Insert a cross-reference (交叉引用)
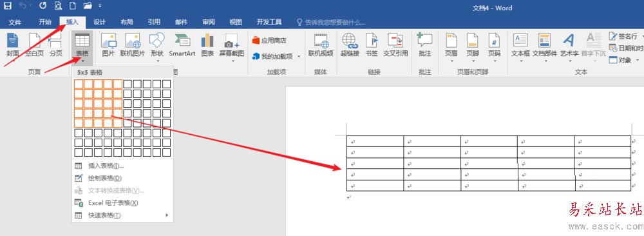644x236 pixels. (396, 45)
